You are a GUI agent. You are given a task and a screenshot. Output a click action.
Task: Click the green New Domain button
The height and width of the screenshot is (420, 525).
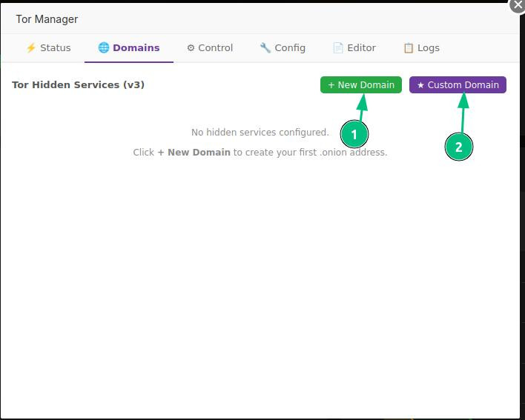(361, 85)
